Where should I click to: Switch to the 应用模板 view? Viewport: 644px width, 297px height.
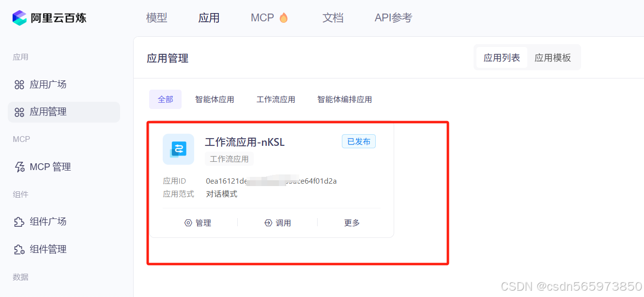(x=552, y=58)
